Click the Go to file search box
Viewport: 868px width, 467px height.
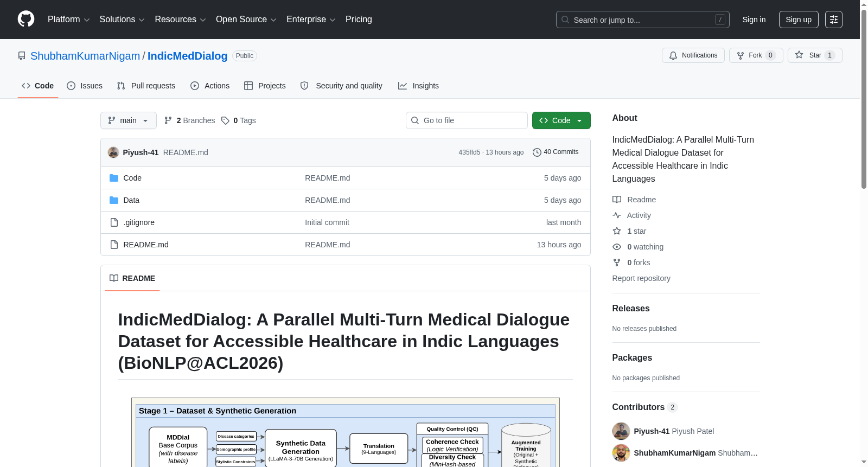[467, 120]
